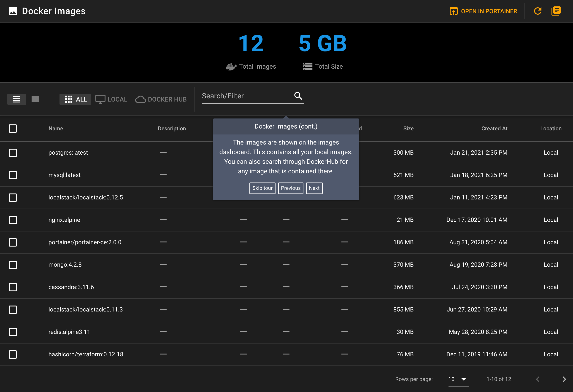
Task: Filter to LOCAL images
Action: click(111, 99)
